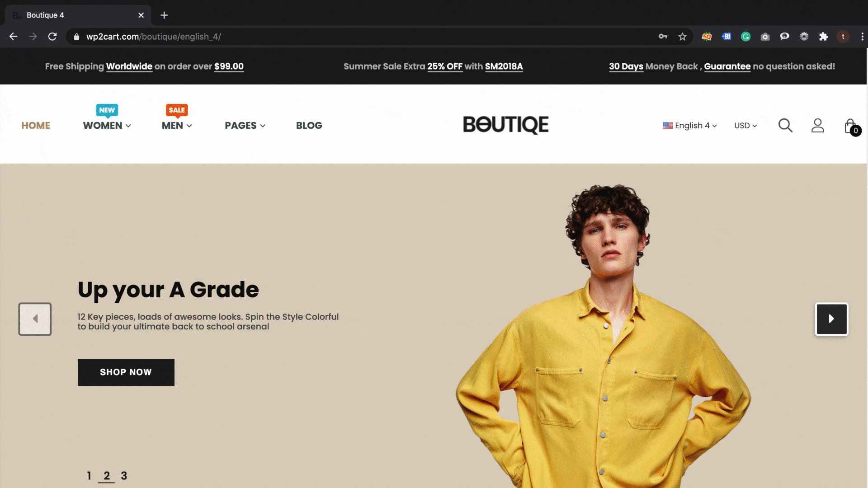This screenshot has height=488, width=868.
Task: Open a new browser tab
Action: pos(164,15)
